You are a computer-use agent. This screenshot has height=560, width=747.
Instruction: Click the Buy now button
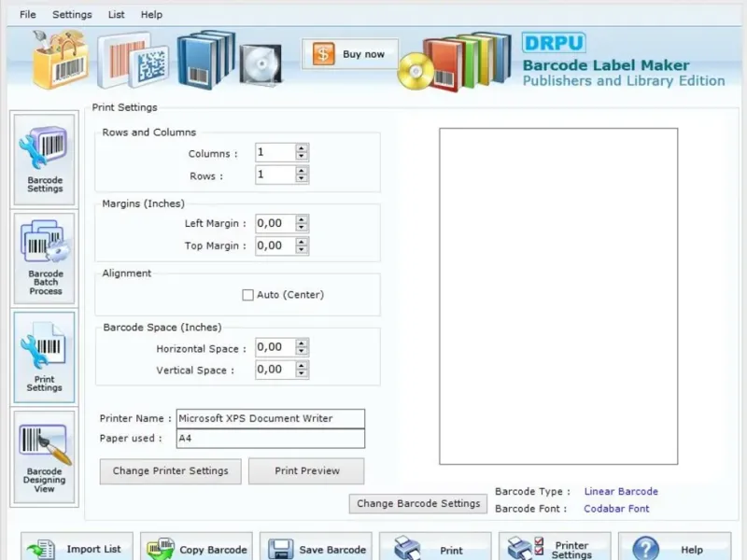point(350,54)
